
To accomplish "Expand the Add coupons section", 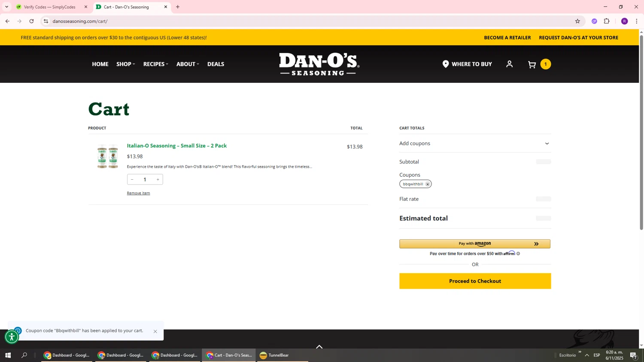I will coord(475,143).
